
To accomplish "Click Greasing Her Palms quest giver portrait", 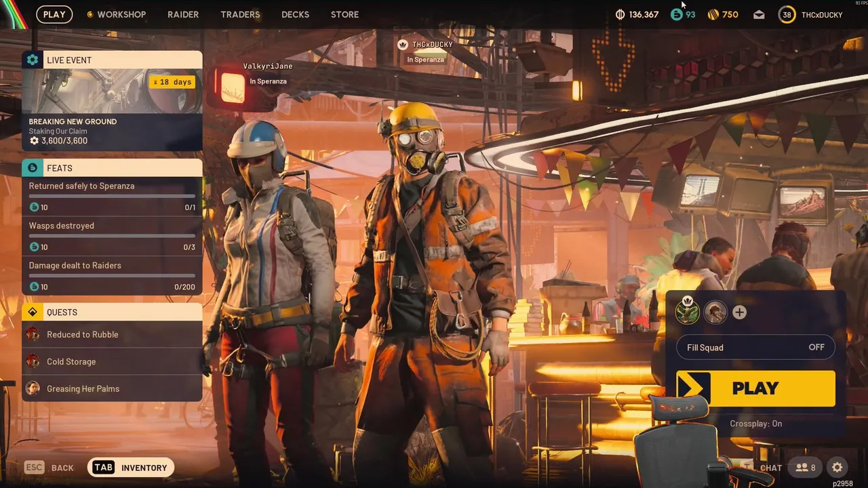I will 33,388.
